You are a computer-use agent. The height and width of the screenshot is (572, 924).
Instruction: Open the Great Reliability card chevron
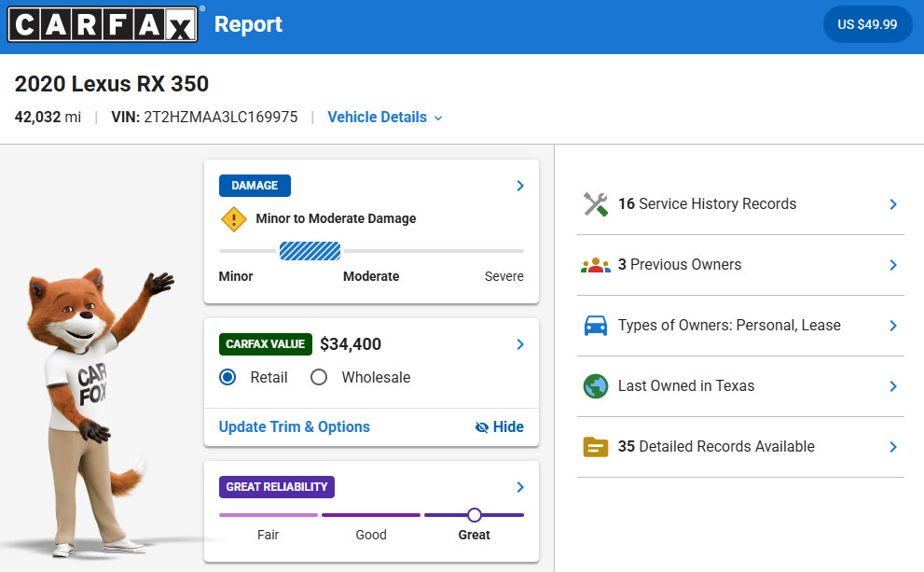pos(519,487)
